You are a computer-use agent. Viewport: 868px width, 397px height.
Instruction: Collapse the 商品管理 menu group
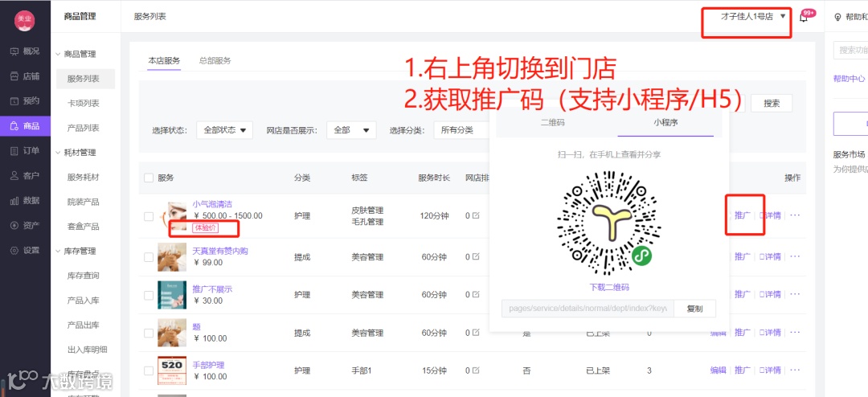click(76, 55)
